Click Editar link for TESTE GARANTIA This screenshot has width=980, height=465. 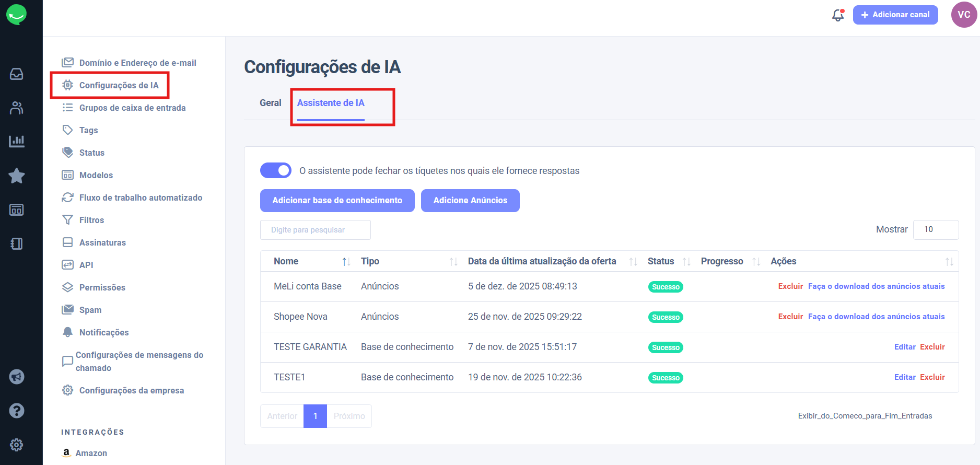pos(904,347)
